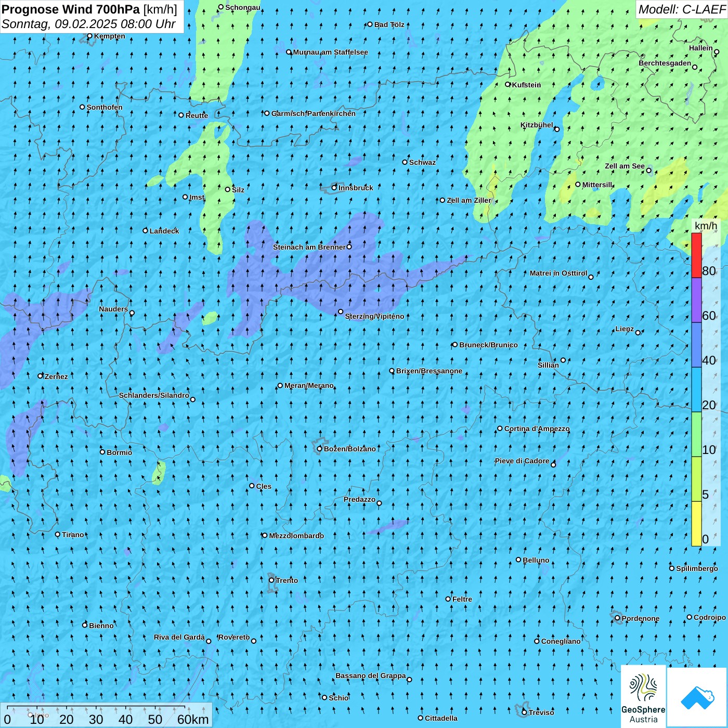The image size is (728, 728).
Task: Click the Kempten city marker
Action: click(x=89, y=36)
